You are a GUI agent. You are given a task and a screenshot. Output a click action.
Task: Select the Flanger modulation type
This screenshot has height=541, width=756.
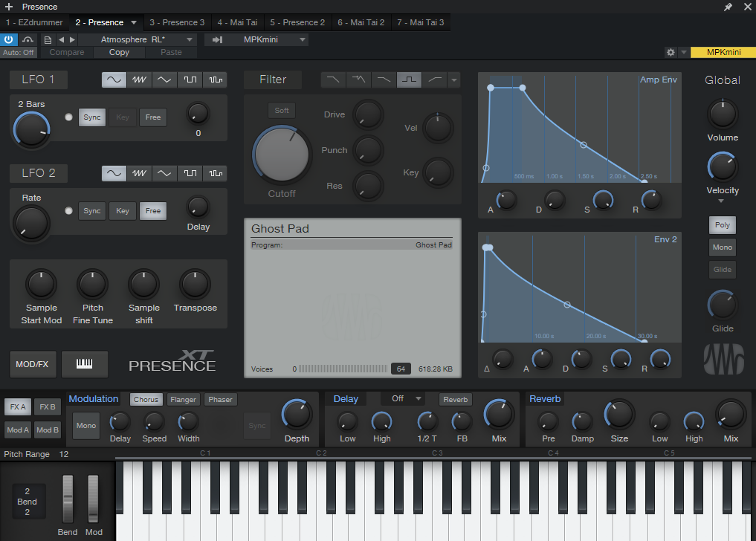[183, 399]
